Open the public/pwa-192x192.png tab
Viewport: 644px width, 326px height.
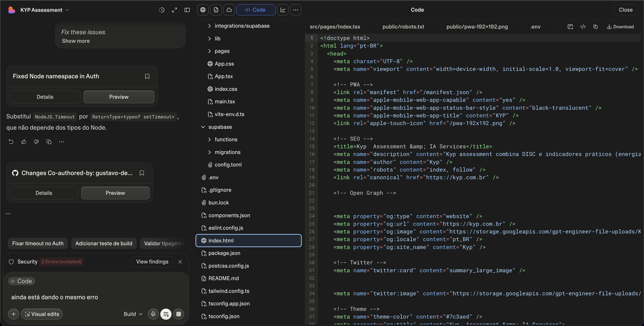click(x=477, y=27)
